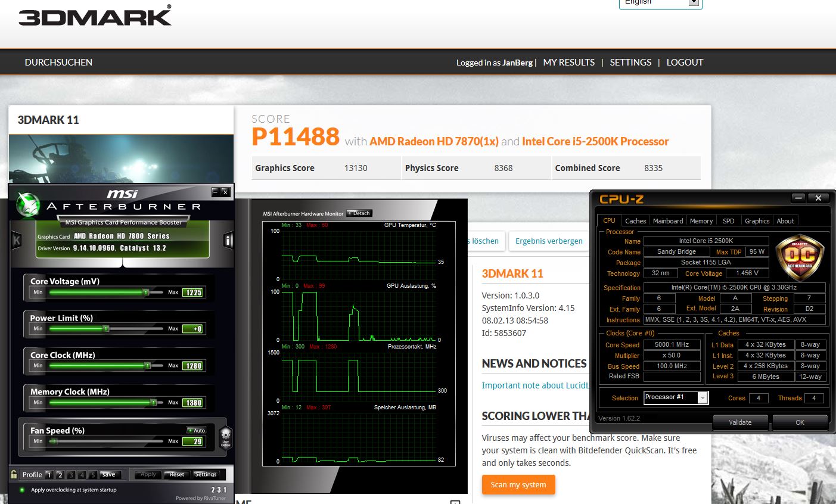Click LOGOUT link

[x=685, y=62]
